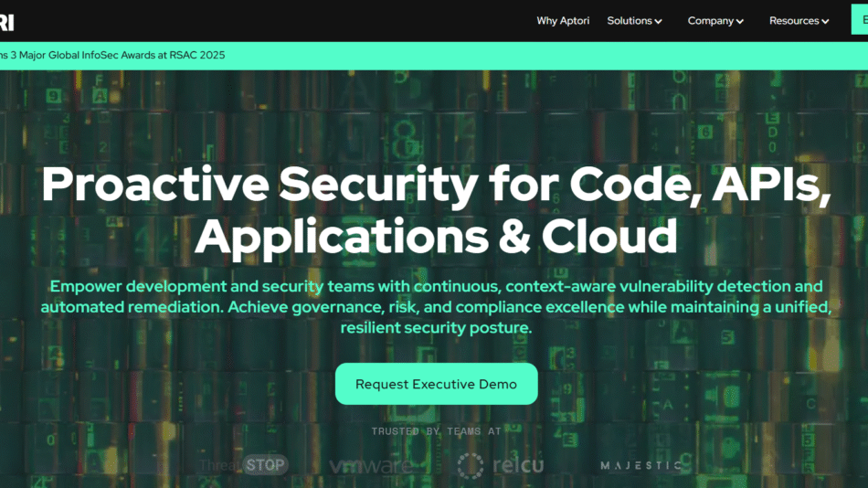Click the Aptori logo in the header
The image size is (868, 488).
click(7, 22)
